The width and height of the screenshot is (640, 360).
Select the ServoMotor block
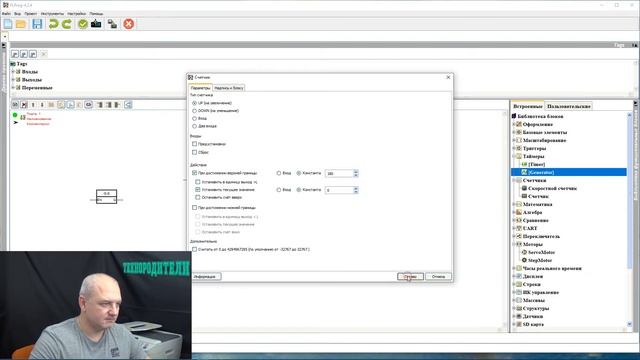(x=541, y=252)
